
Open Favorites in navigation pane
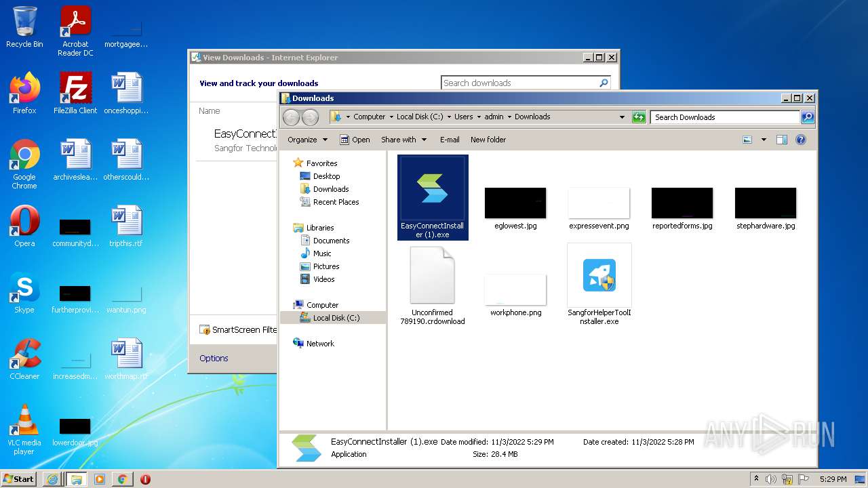coord(321,163)
